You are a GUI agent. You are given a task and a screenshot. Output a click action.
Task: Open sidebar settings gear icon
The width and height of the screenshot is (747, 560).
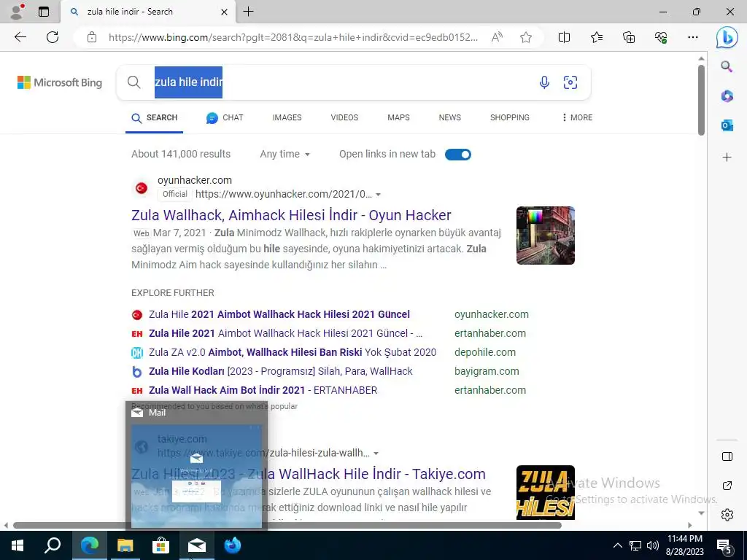727,514
